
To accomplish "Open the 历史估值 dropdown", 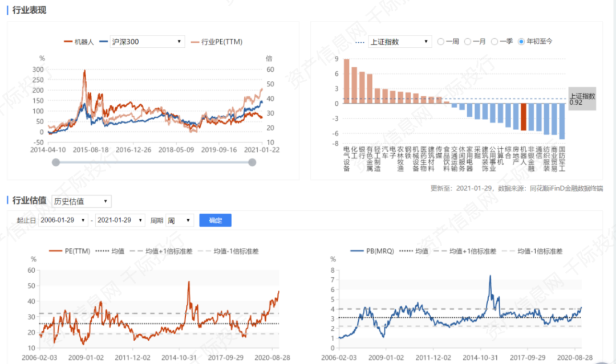I will tap(81, 201).
